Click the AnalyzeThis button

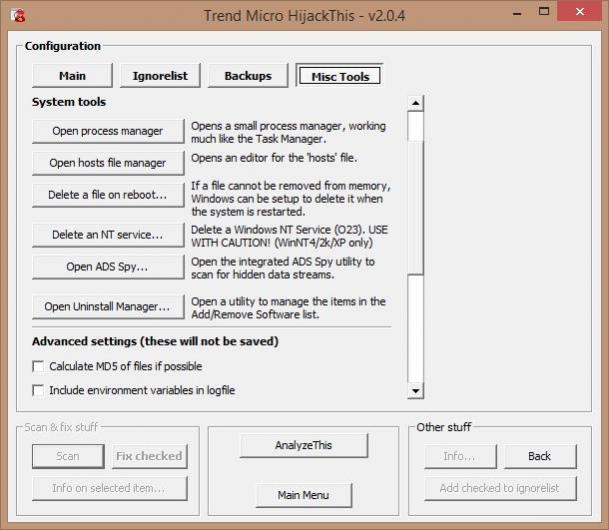[x=304, y=445]
